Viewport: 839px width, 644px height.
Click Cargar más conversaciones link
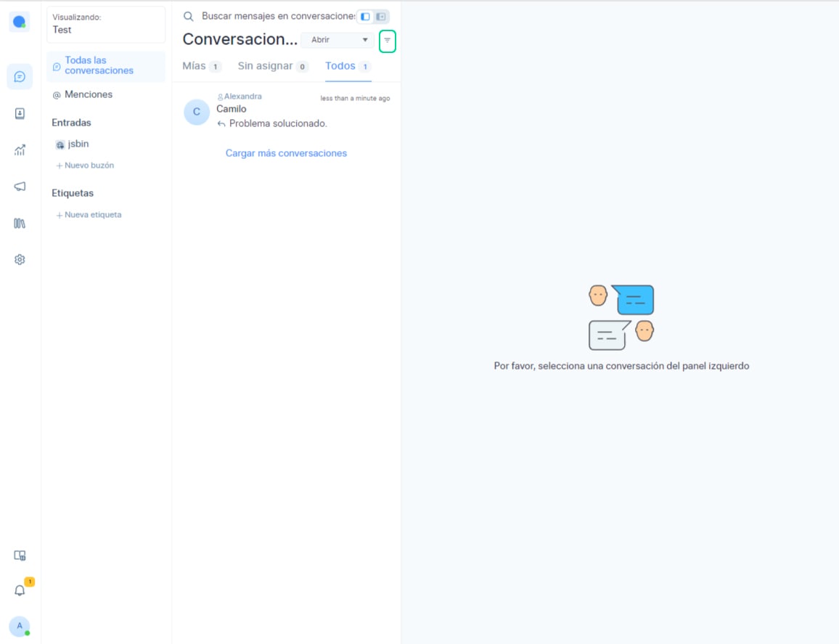(286, 153)
